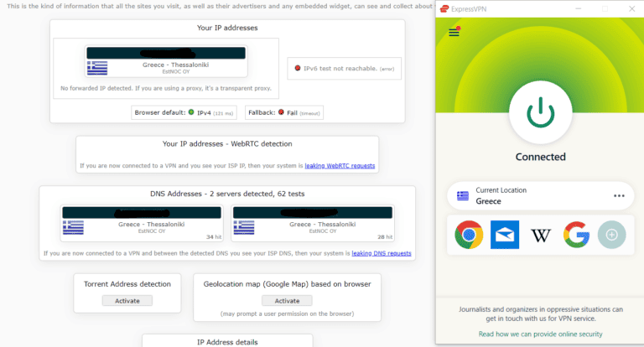Viewport: 644px width, 347px height.
Task: Click Greek flag of 28 hit DNS server
Action: pos(244,227)
